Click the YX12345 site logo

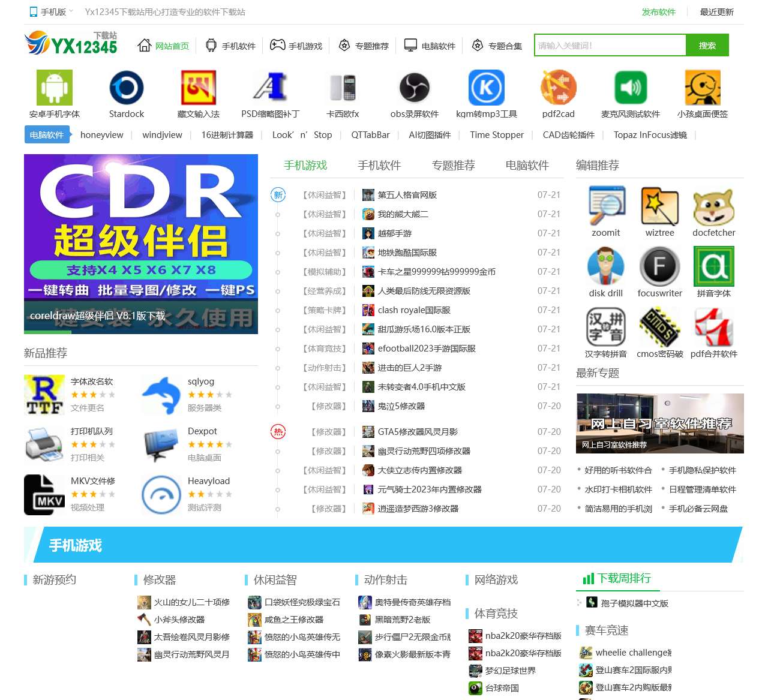[x=71, y=44]
